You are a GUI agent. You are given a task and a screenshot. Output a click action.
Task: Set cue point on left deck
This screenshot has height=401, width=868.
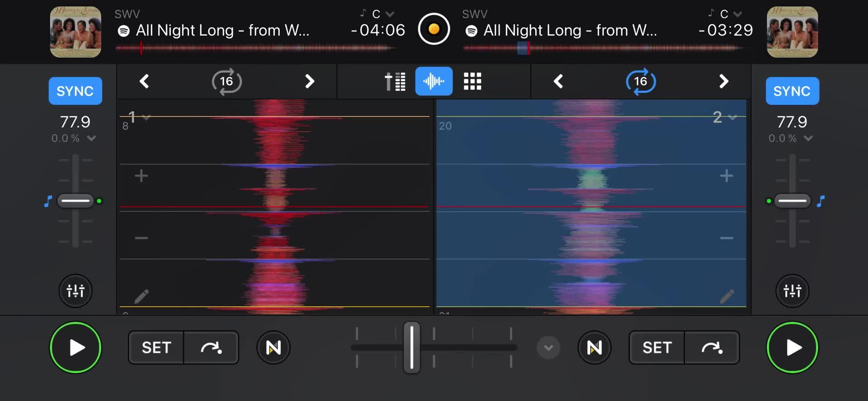[156, 348]
